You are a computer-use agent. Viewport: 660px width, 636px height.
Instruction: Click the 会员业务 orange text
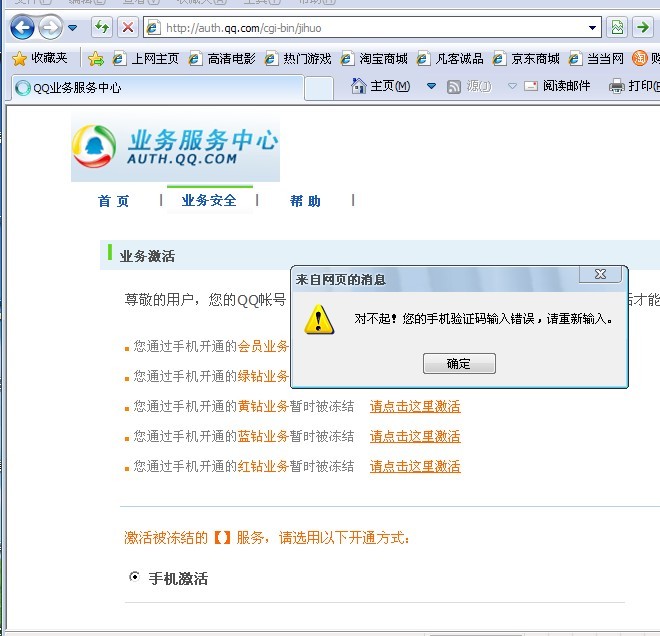click(263, 346)
